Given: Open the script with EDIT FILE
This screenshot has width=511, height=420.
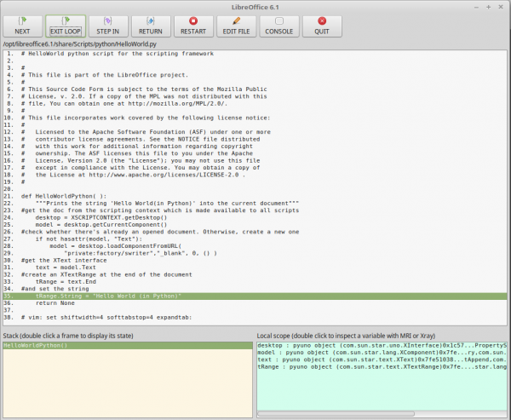Looking at the screenshot, I should pos(236,26).
